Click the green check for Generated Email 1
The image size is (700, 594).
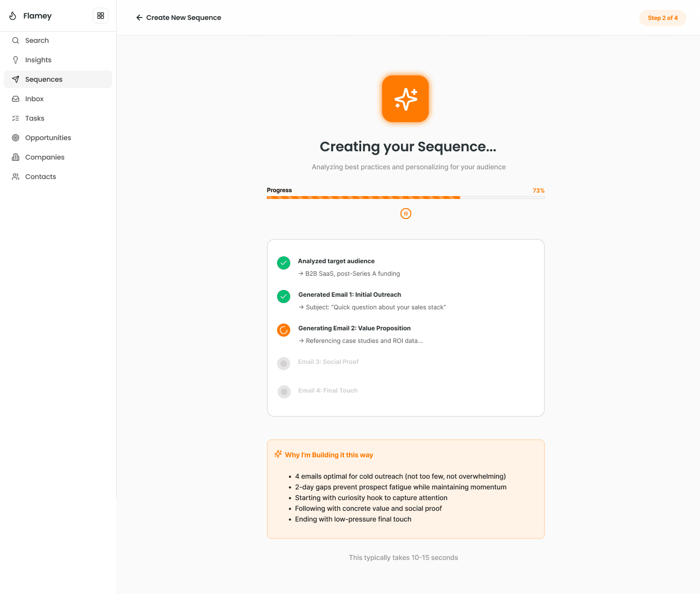(x=283, y=296)
